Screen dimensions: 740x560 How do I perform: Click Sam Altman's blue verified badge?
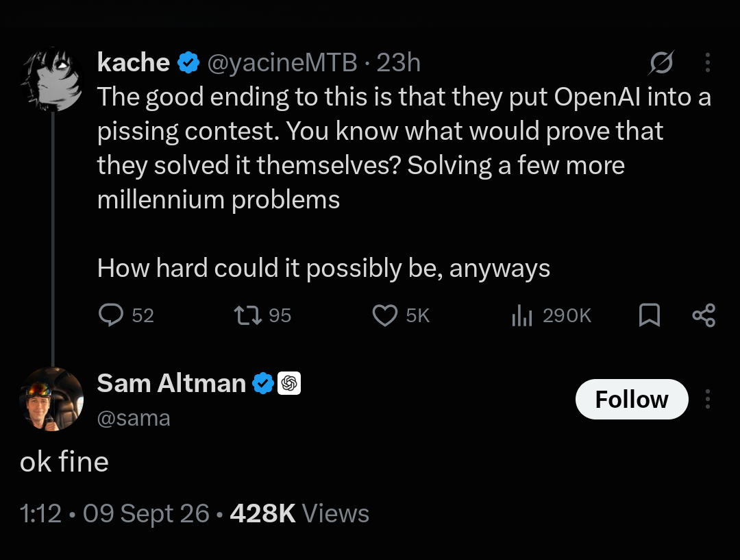click(263, 383)
